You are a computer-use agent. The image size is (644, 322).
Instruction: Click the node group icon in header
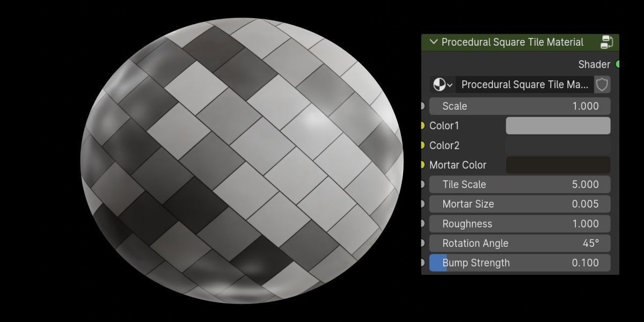[x=607, y=42]
